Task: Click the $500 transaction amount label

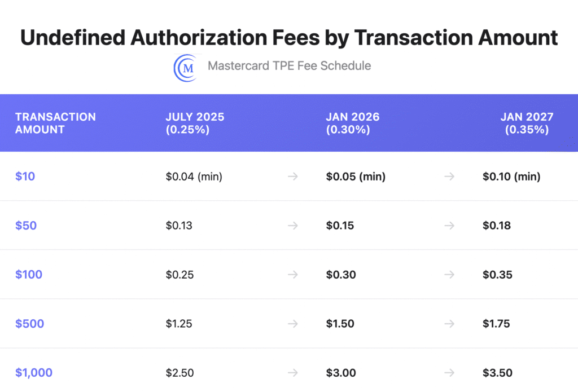Action: pos(30,324)
